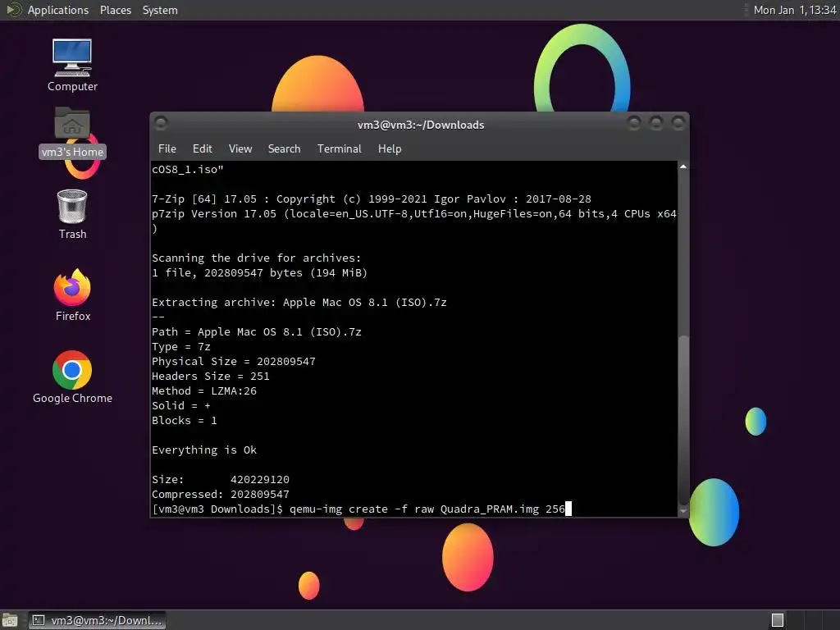The width and height of the screenshot is (840, 630).
Task: Open the terminal View menu
Action: coord(240,149)
